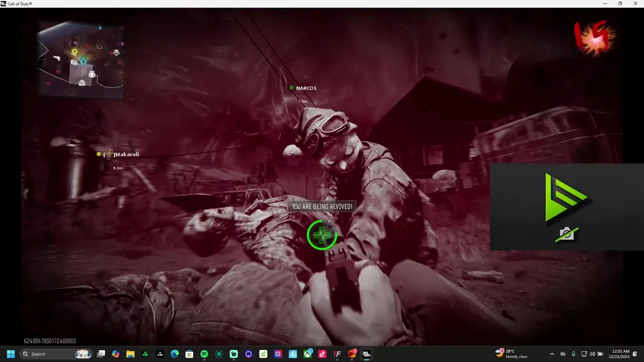Screen dimensions: 644x362
Task: Click the NARCOS player name tag
Action: click(x=306, y=88)
